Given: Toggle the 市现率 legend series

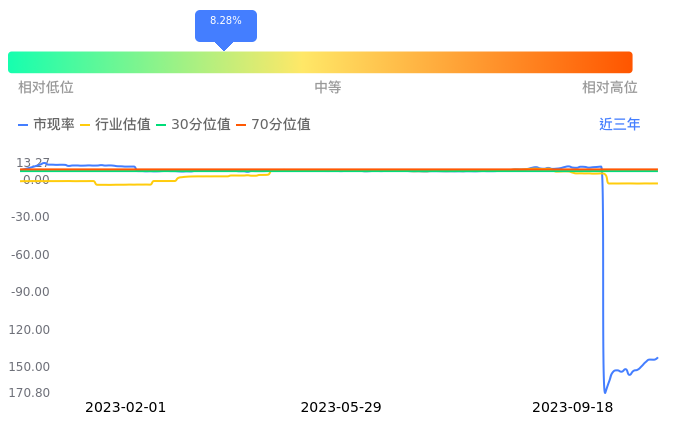Looking at the screenshot, I should [47, 125].
